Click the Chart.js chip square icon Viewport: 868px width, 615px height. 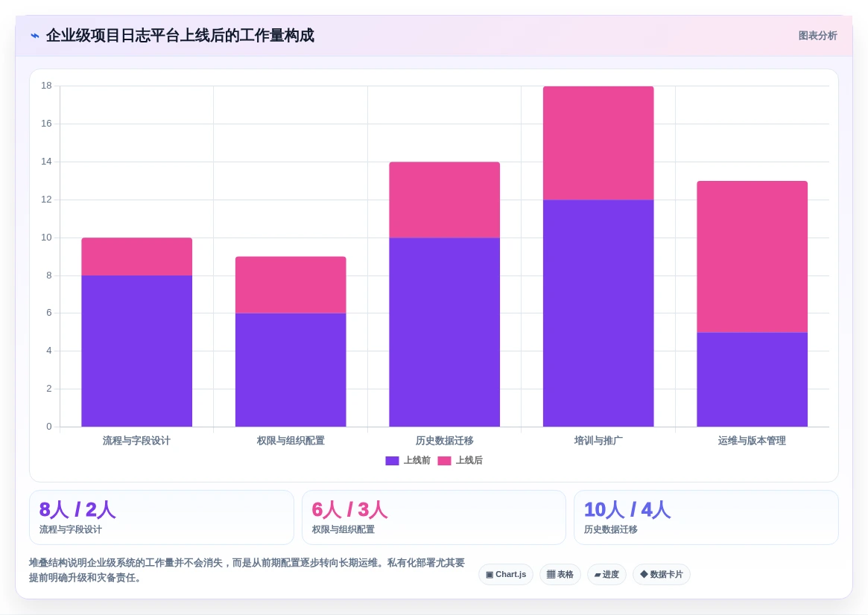click(x=490, y=575)
